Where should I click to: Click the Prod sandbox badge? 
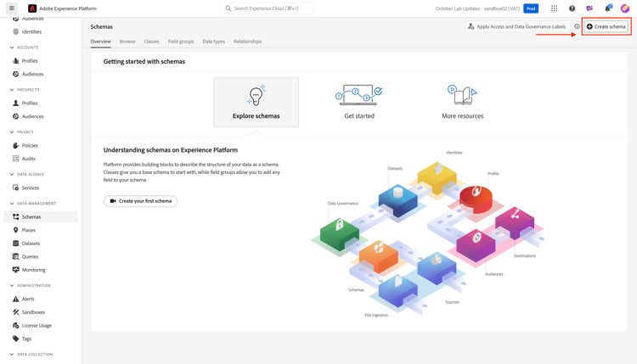coord(531,8)
